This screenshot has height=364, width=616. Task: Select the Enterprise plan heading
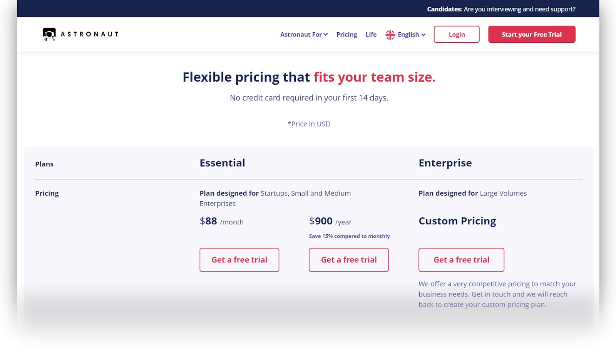(x=445, y=163)
